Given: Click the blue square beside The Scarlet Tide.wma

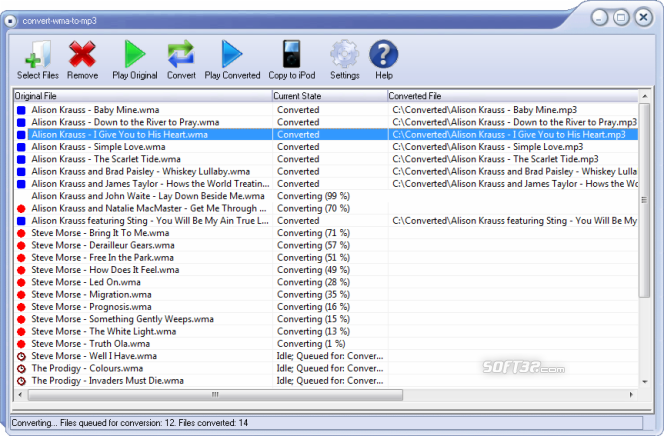Looking at the screenshot, I should click(21, 160).
